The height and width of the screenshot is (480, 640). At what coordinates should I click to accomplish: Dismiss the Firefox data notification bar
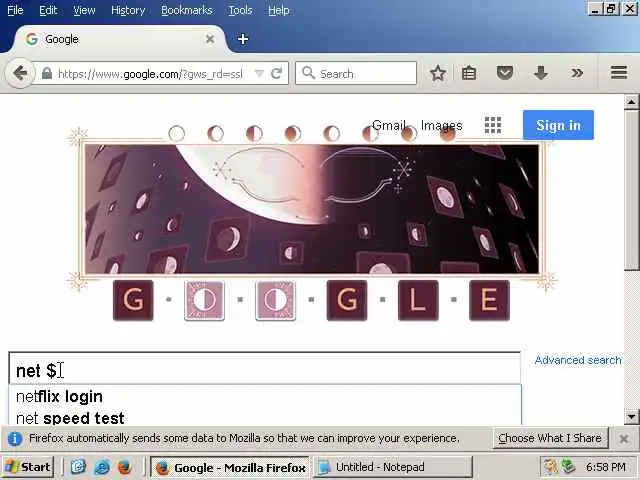pyautogui.click(x=624, y=439)
